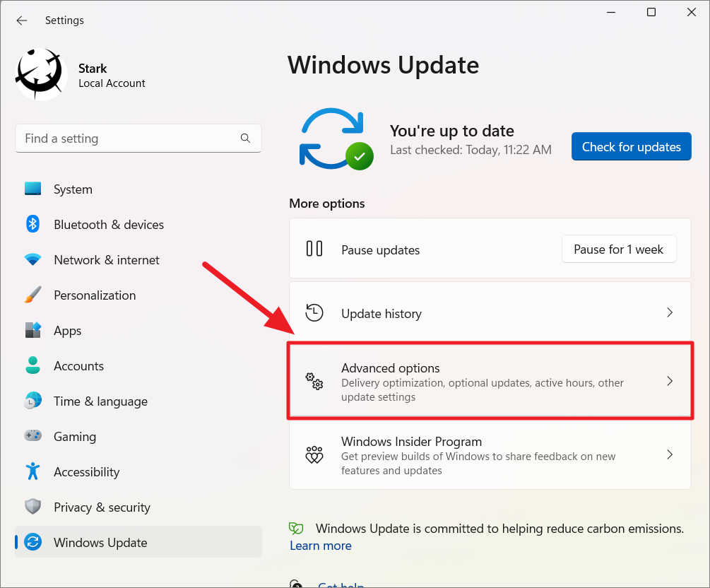Select Windows Update in the sidebar

point(138,542)
